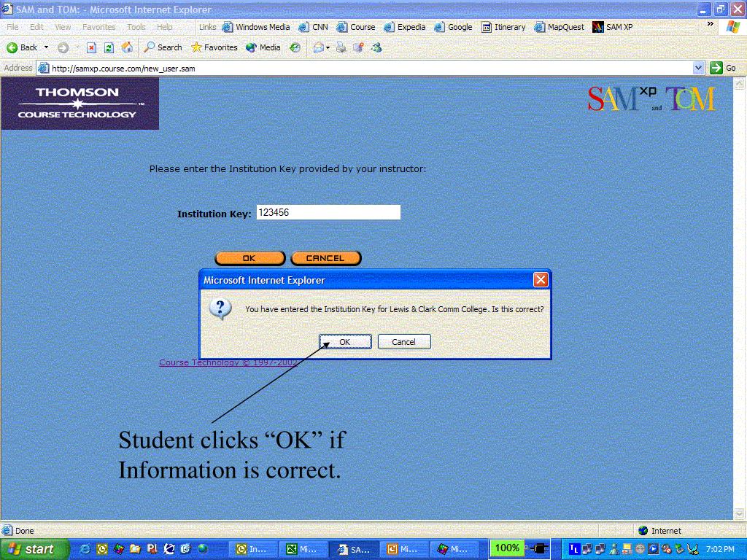Viewport: 747px width, 560px height.
Task: Click the Stop page loading icon
Action: (x=91, y=47)
